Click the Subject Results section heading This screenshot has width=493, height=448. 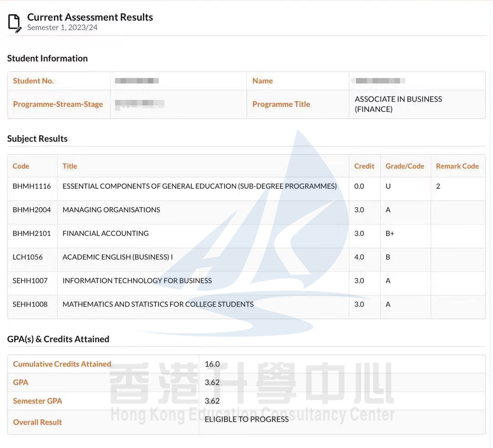coord(37,139)
